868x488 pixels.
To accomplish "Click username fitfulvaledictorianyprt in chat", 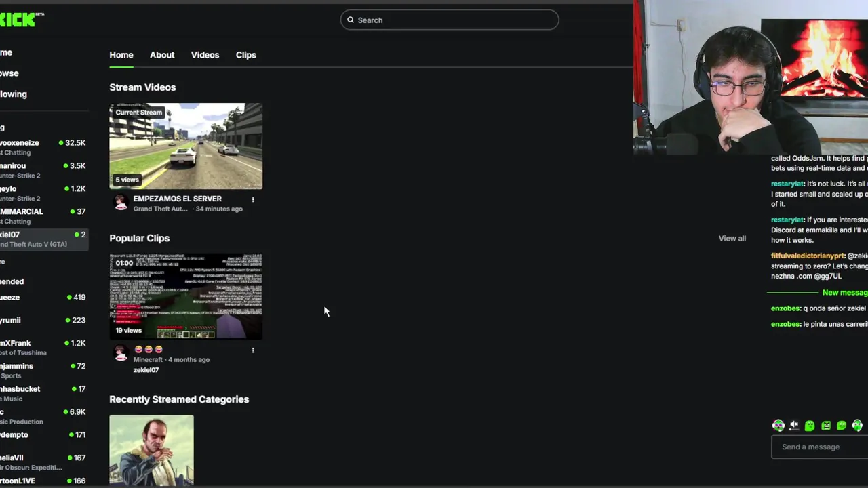I will click(808, 256).
